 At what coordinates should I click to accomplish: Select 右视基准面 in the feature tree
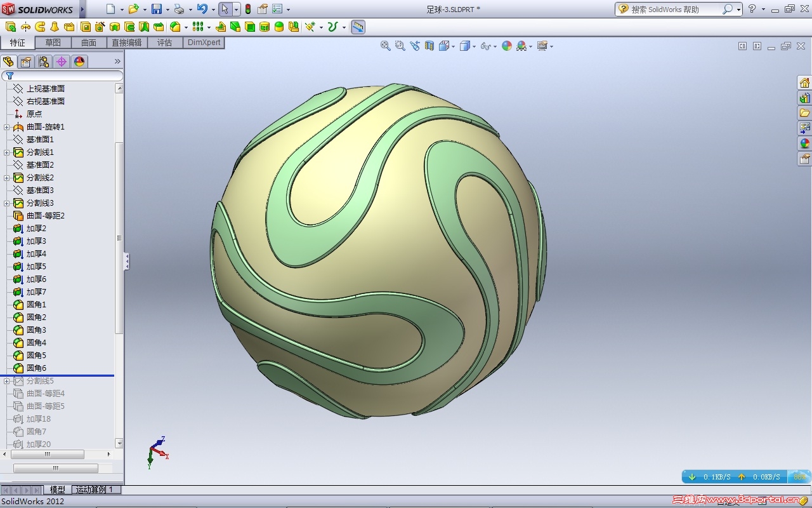tap(46, 102)
